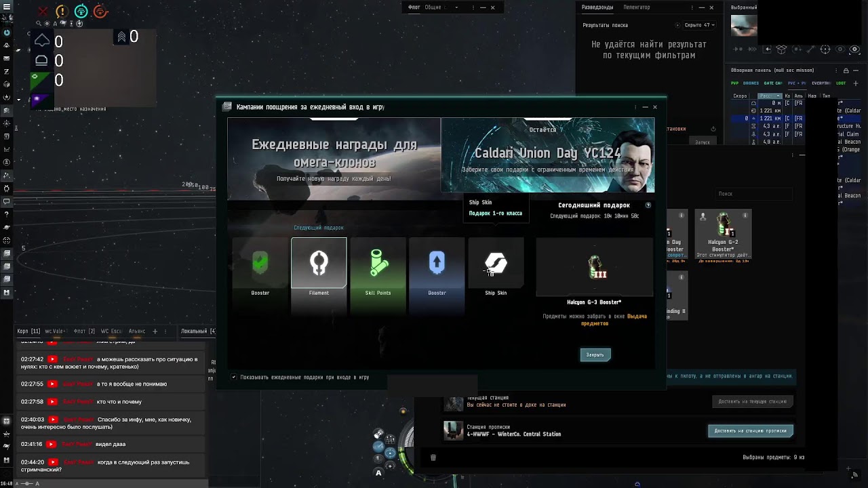Image resolution: width=868 pixels, height=488 pixels.
Task: Click the red X icon at the top left
Action: [x=43, y=12]
